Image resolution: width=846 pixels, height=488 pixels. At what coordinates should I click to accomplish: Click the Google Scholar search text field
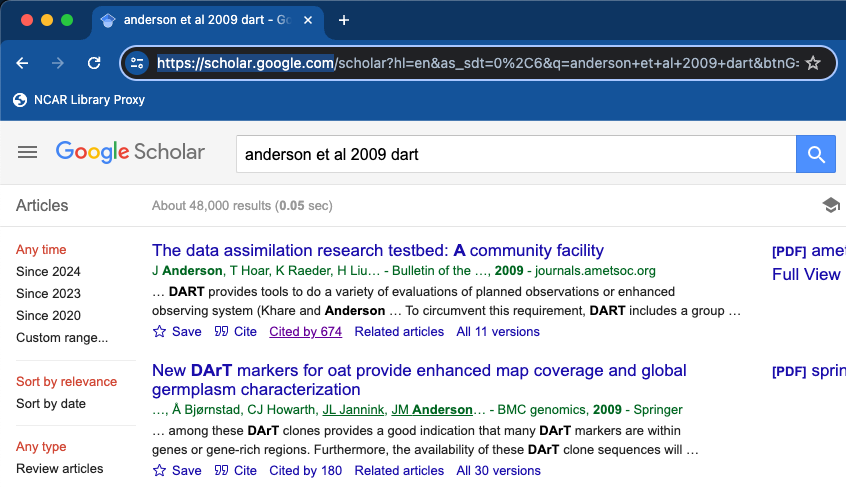pos(514,154)
